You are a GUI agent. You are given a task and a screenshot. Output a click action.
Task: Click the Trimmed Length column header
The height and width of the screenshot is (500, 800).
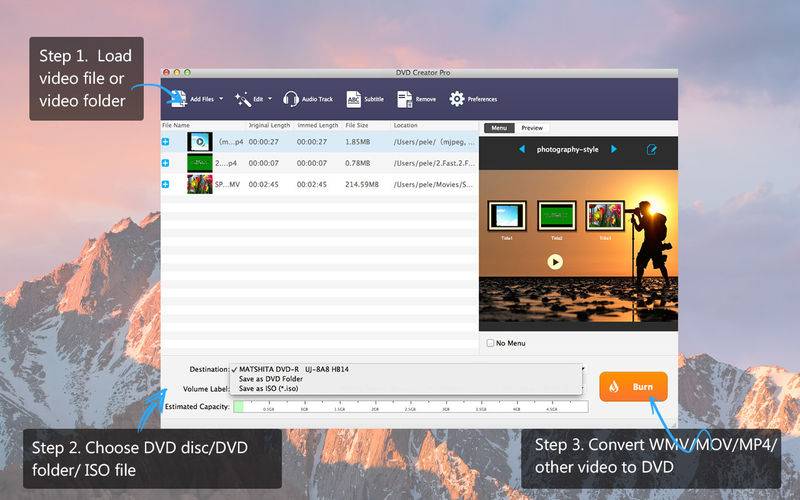[317, 125]
